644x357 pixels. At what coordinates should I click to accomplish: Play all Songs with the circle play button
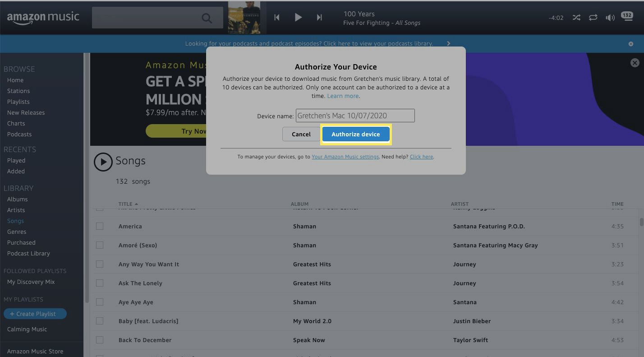pos(103,162)
